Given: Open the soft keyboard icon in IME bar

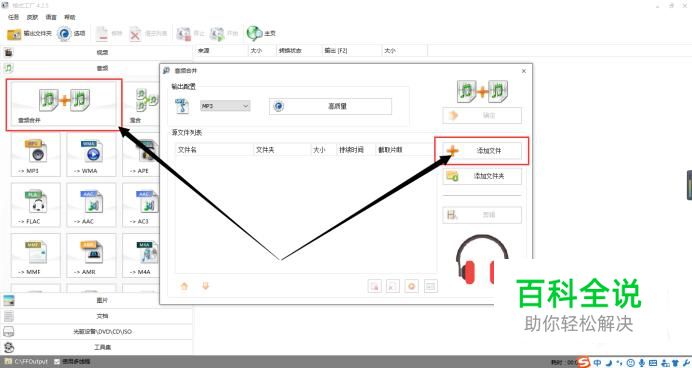Looking at the screenshot, I should click(653, 363).
